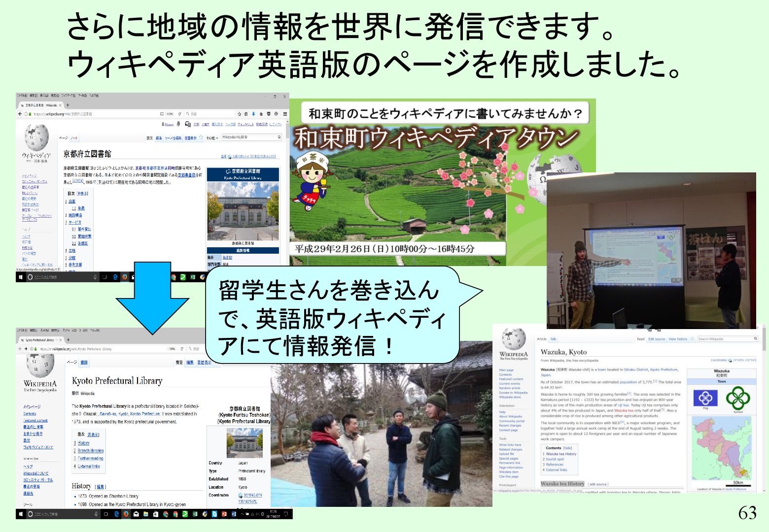Click Wikipedia globe logo on Japanese page
This screenshot has height=532, width=769.
37,137
